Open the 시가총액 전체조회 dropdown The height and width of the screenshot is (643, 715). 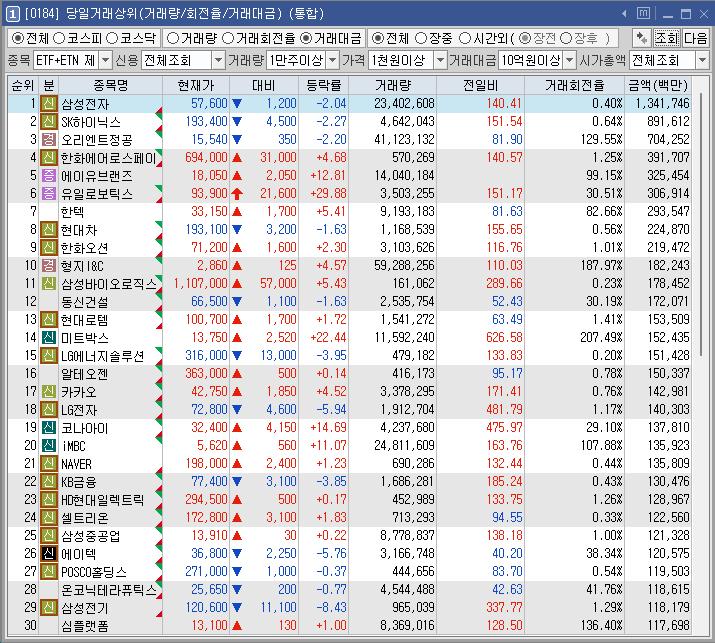702,60
